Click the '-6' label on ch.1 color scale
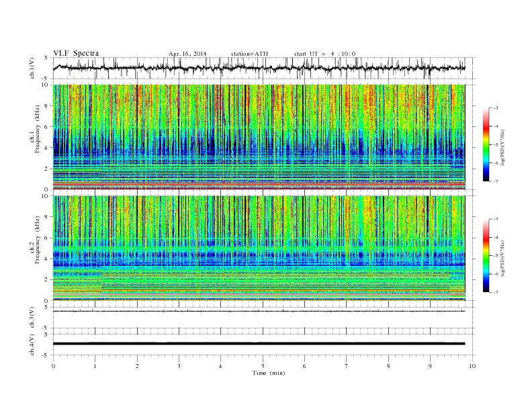This screenshot has width=532, height=411. (x=496, y=163)
